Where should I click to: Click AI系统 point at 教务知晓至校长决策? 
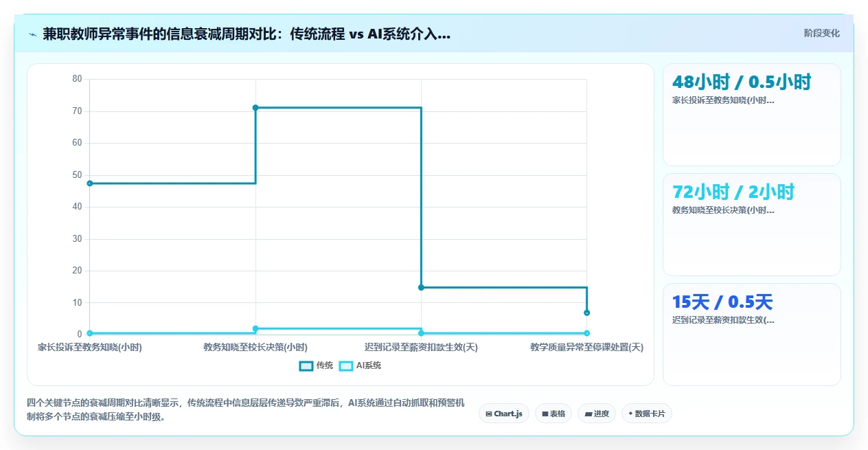(255, 328)
